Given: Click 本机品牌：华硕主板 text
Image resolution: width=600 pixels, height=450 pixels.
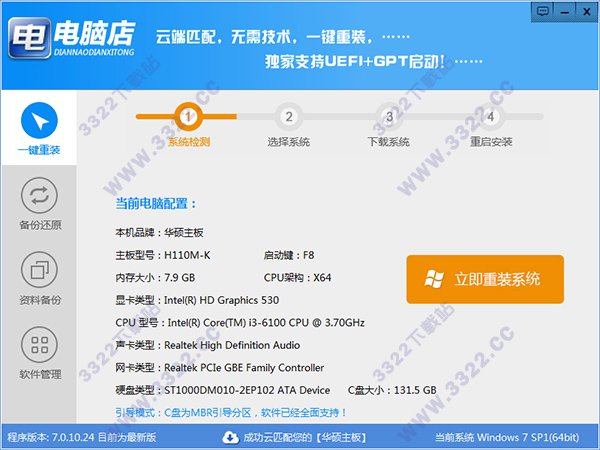Looking at the screenshot, I should (160, 233).
